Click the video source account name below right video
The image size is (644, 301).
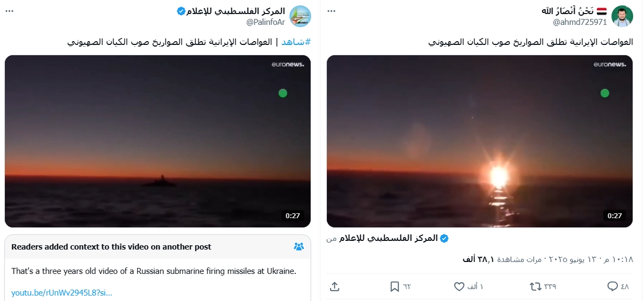click(394, 238)
